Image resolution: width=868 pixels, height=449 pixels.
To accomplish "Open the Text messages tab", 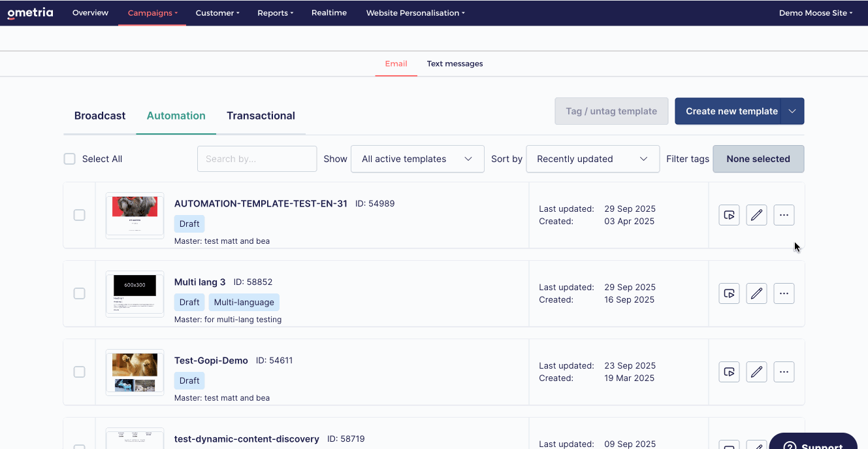I will [x=455, y=64].
